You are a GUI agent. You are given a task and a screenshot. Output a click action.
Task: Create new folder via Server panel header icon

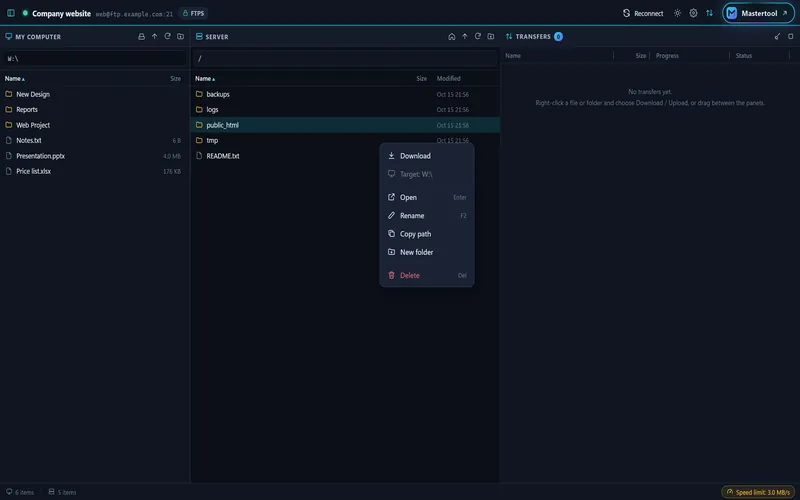pos(491,37)
